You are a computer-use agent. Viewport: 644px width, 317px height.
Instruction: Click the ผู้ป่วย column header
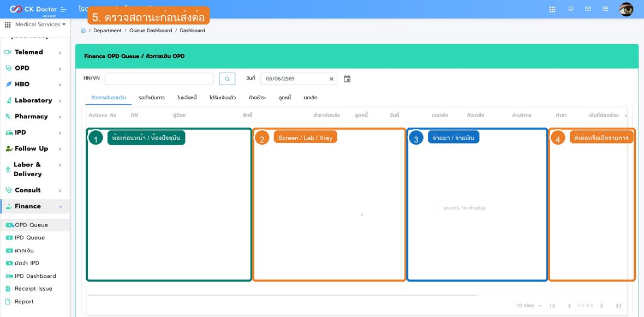click(x=179, y=115)
